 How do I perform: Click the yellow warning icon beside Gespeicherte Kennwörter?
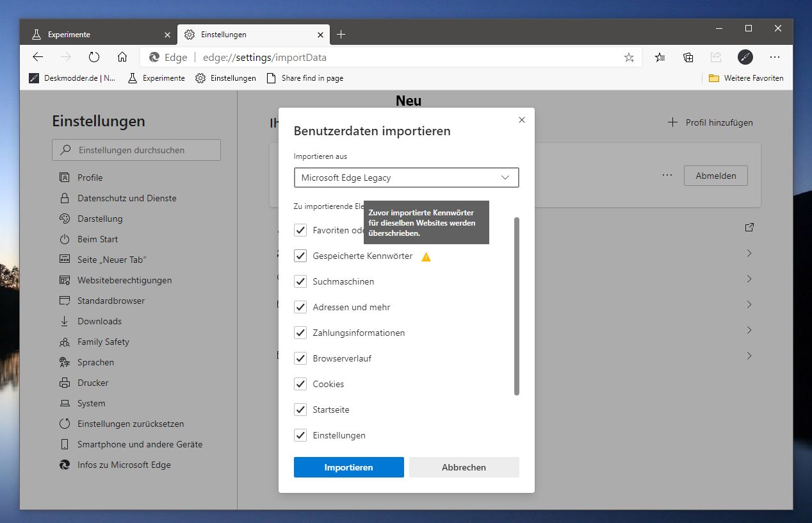[426, 256]
